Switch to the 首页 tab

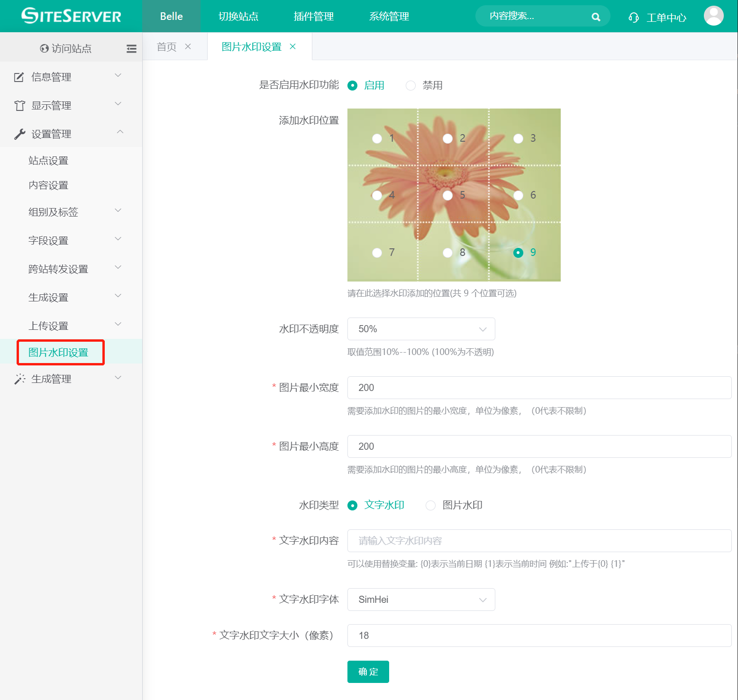pyautogui.click(x=166, y=46)
